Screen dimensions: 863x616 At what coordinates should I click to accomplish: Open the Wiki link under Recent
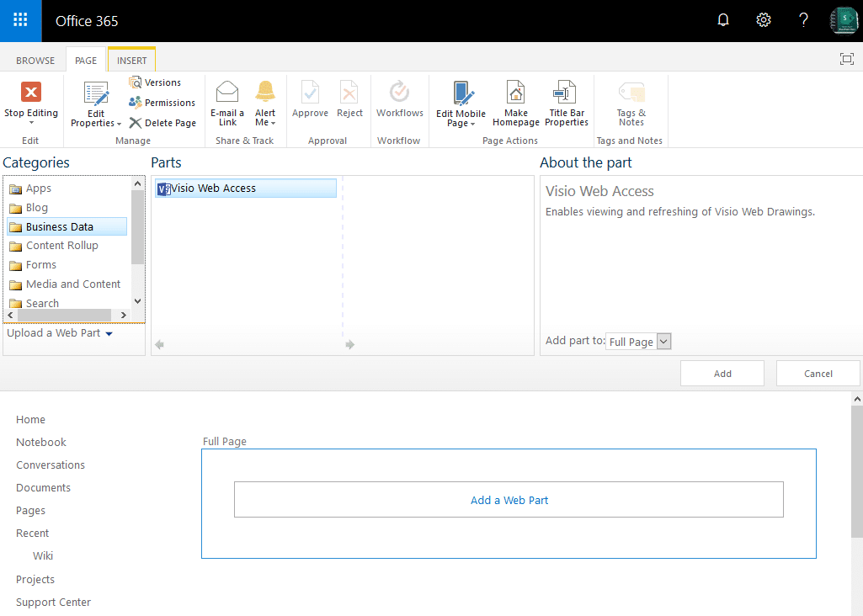click(43, 556)
